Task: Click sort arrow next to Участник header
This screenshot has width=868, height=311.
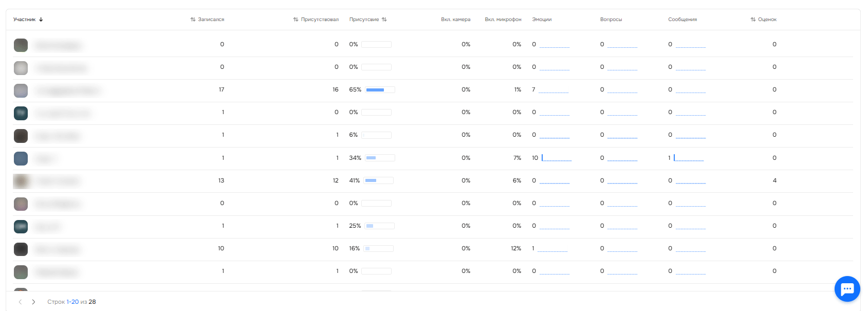Action: tap(41, 20)
